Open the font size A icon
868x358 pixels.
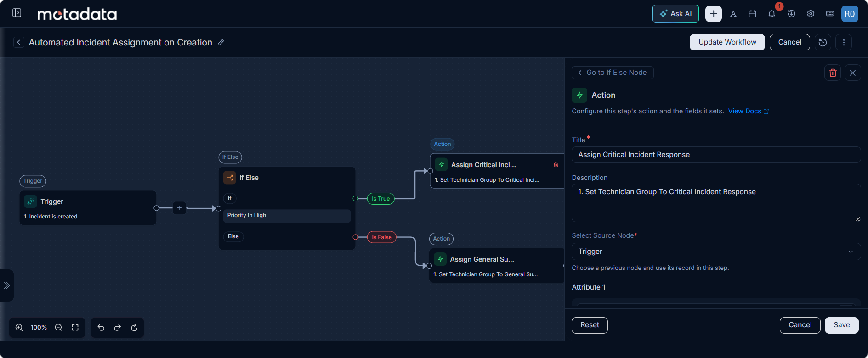coord(733,14)
